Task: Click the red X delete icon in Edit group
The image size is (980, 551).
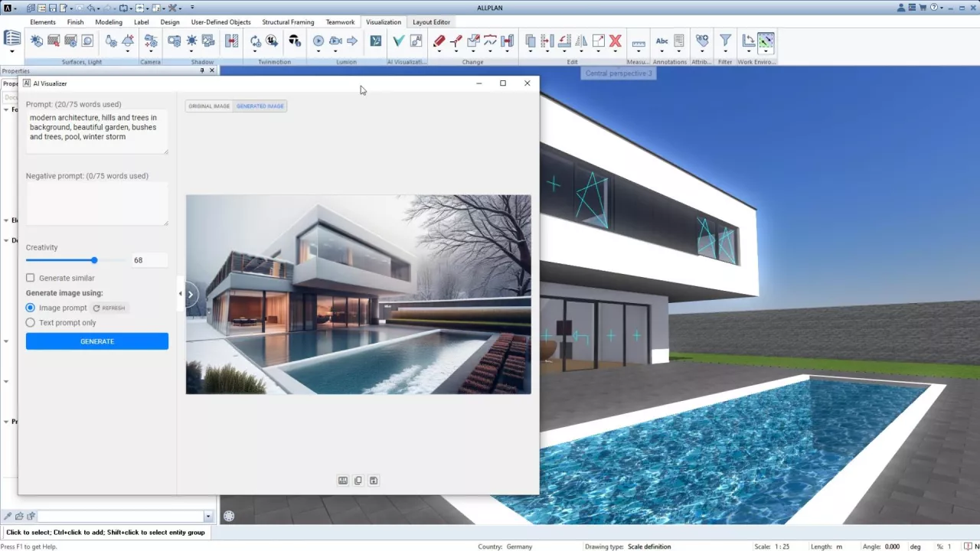Action: coord(616,42)
